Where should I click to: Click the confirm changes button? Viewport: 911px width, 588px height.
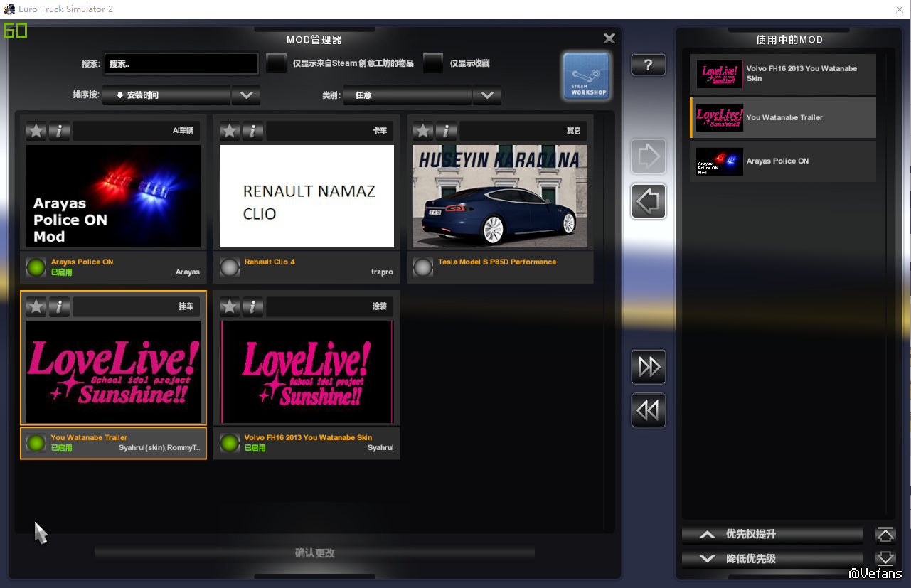(x=314, y=553)
